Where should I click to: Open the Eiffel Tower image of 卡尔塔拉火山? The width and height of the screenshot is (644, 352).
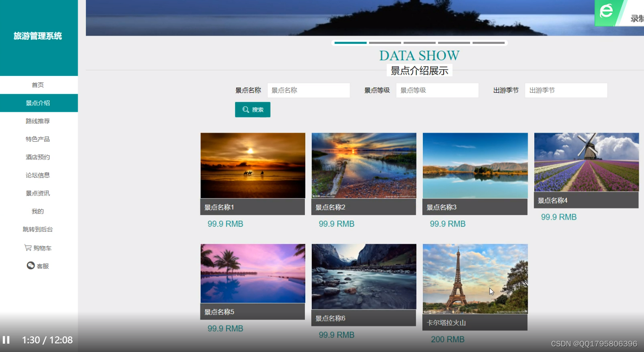pyautogui.click(x=475, y=279)
